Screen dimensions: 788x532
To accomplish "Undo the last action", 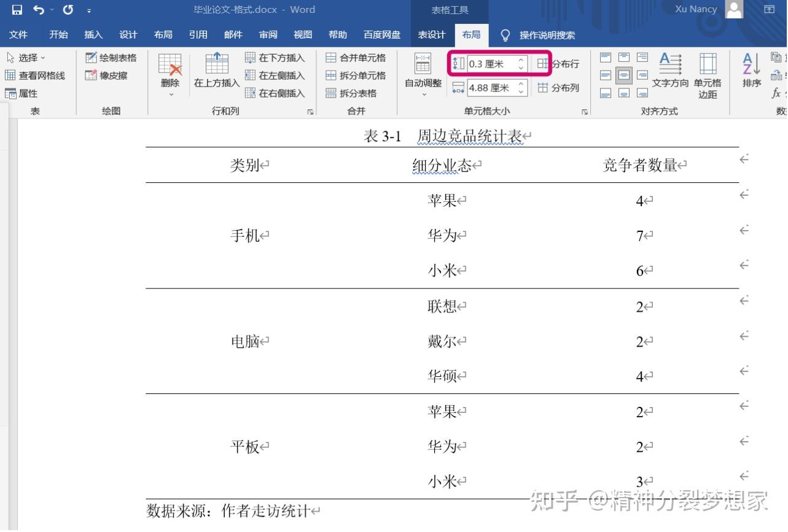I will pos(39,10).
